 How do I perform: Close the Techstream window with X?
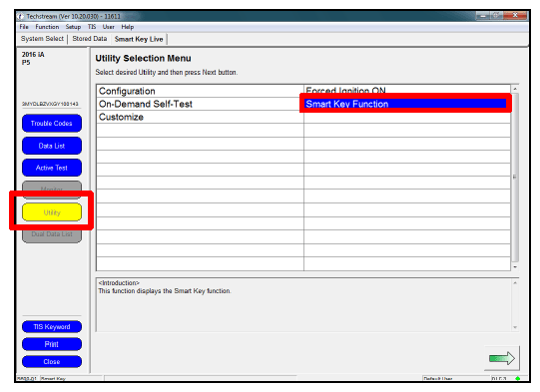pos(515,16)
